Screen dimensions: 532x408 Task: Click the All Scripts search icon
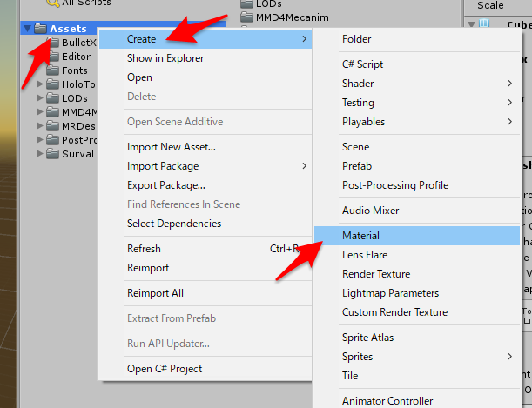[53, 3]
